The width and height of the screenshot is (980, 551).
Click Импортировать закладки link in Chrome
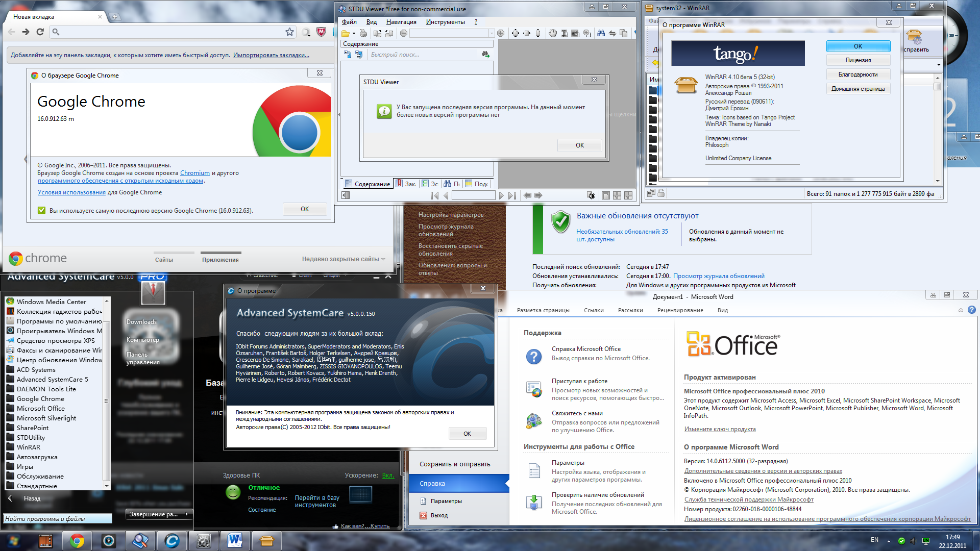[271, 55]
